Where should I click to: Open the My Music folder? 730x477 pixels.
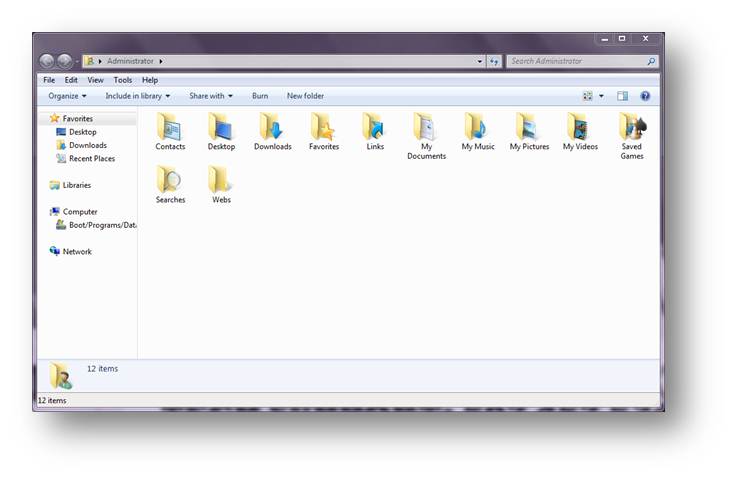[x=478, y=132]
